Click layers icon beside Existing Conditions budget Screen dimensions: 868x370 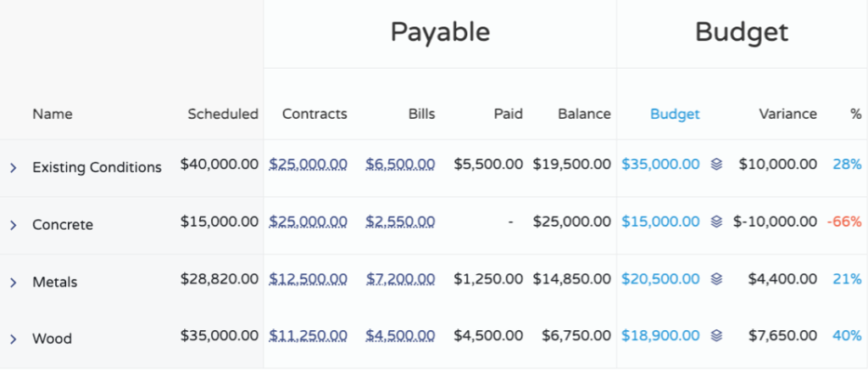pos(716,165)
